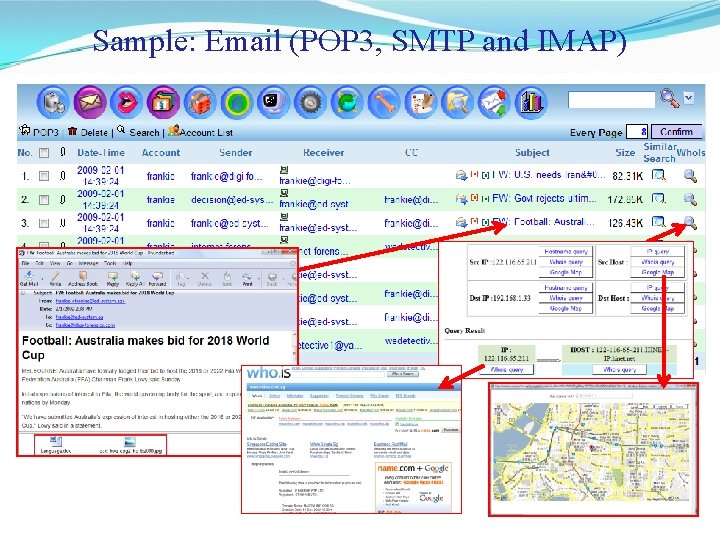Sort by Sender column header
The width and height of the screenshot is (720, 540).
point(236,152)
